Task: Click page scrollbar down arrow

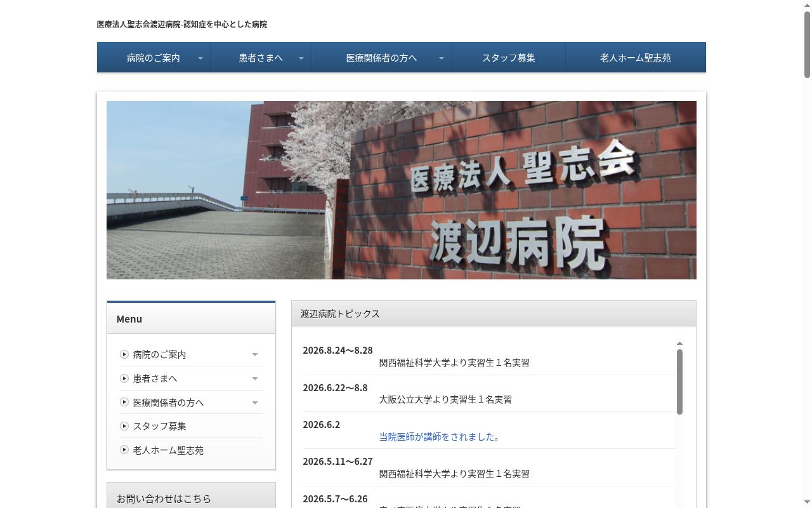Action: tap(807, 504)
